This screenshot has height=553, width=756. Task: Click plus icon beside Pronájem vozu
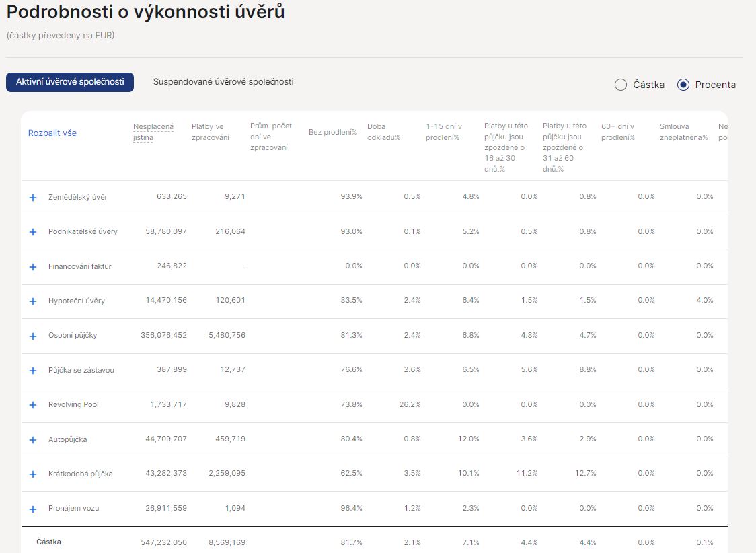coord(33,509)
